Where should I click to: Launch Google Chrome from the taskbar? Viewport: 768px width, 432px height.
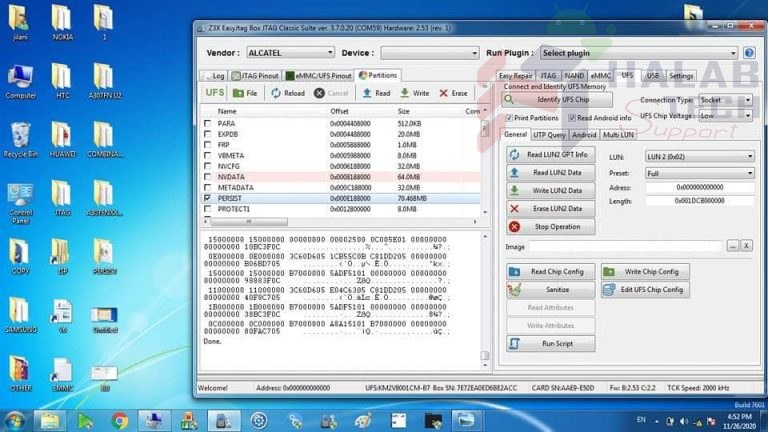tap(120, 421)
